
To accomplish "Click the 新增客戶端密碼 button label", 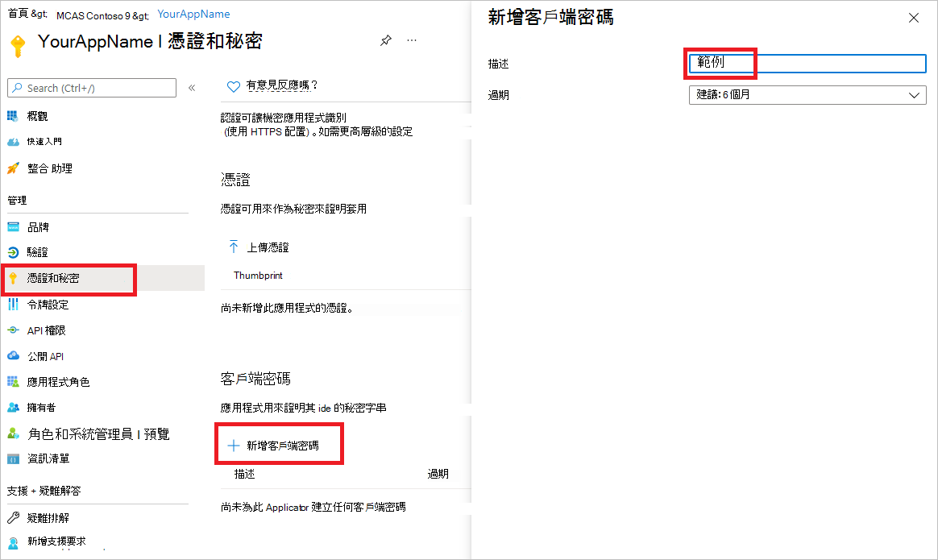I will point(282,446).
